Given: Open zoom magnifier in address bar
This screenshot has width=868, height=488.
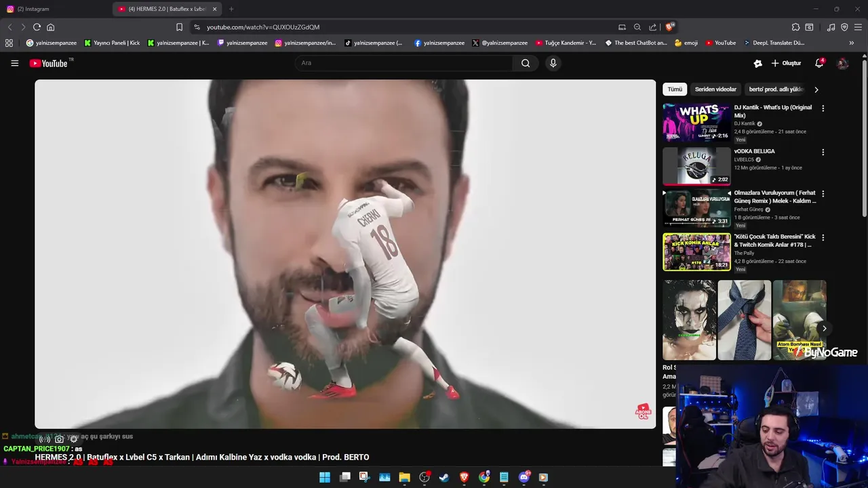Looking at the screenshot, I should click(637, 27).
